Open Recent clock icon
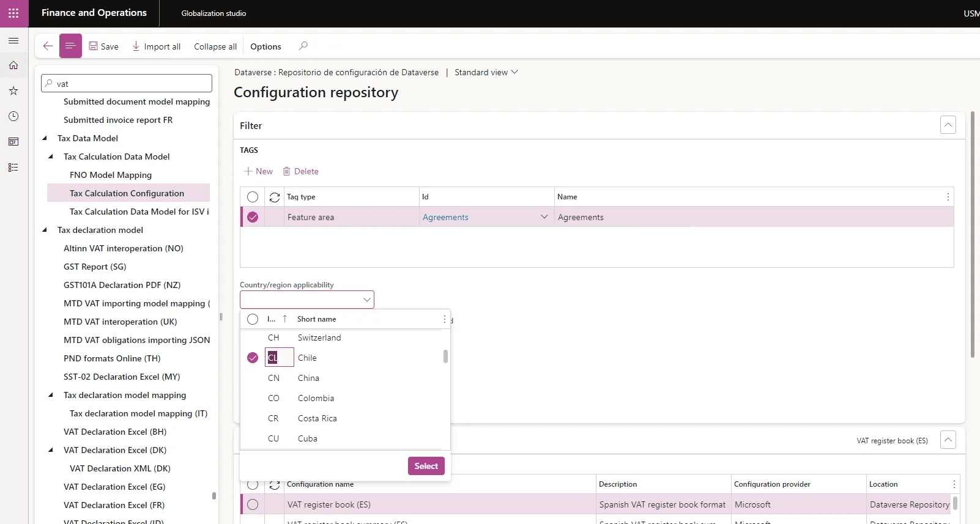This screenshot has height=524, width=980. point(13,116)
